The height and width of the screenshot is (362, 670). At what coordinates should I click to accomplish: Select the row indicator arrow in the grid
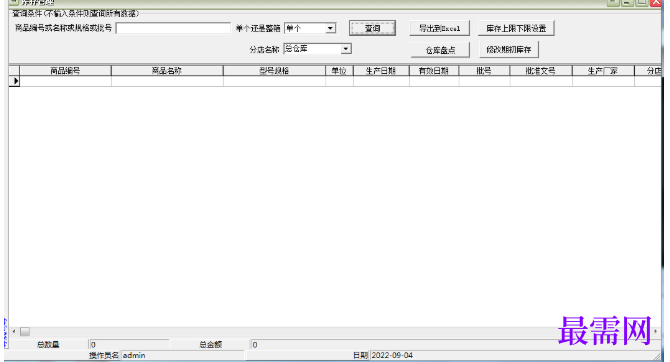(x=15, y=81)
